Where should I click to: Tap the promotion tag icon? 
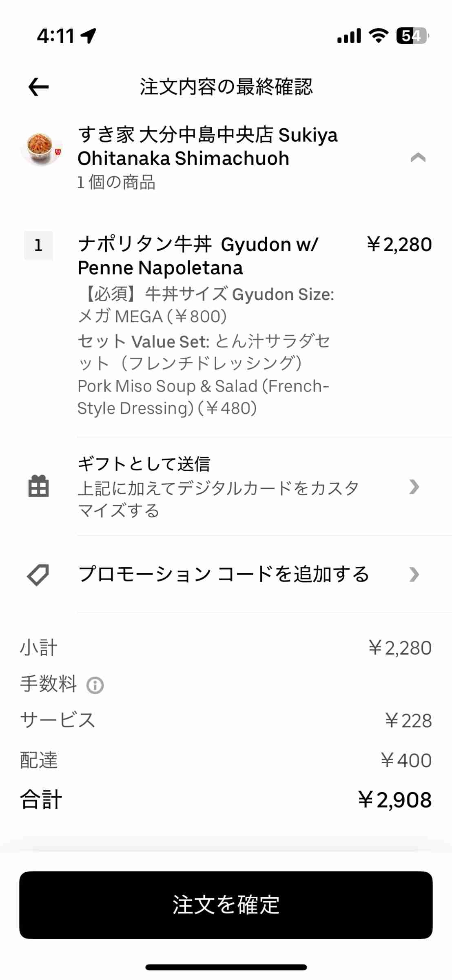click(x=38, y=575)
